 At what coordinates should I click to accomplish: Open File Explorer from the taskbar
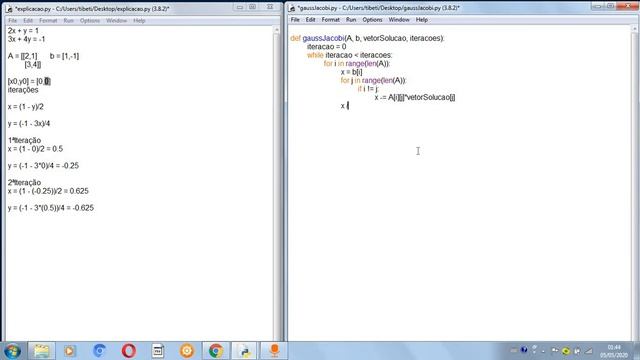(41, 351)
